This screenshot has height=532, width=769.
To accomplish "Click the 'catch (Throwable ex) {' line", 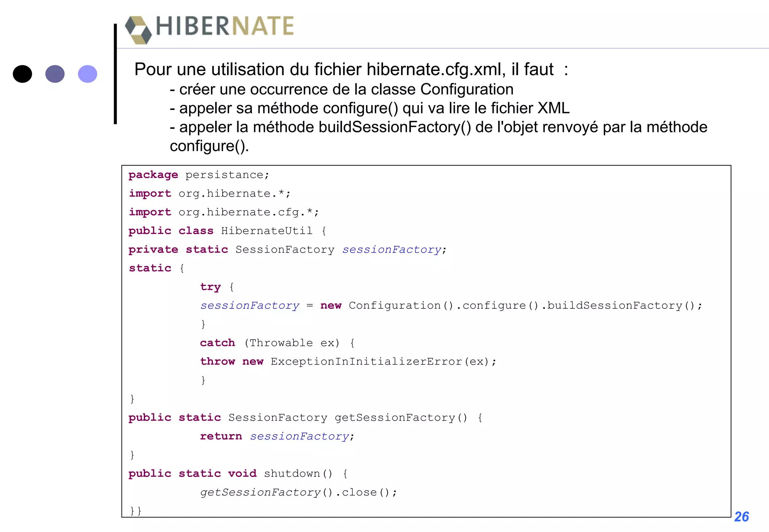I will pos(277,343).
